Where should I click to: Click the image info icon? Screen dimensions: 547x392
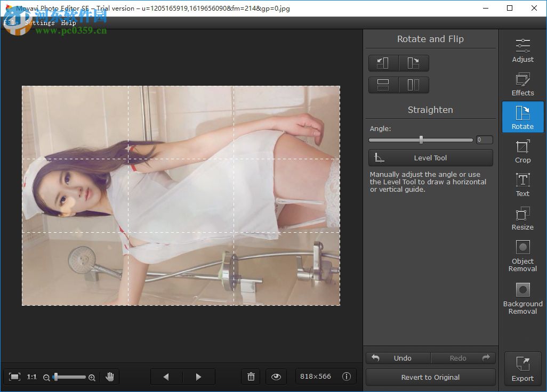(x=347, y=377)
